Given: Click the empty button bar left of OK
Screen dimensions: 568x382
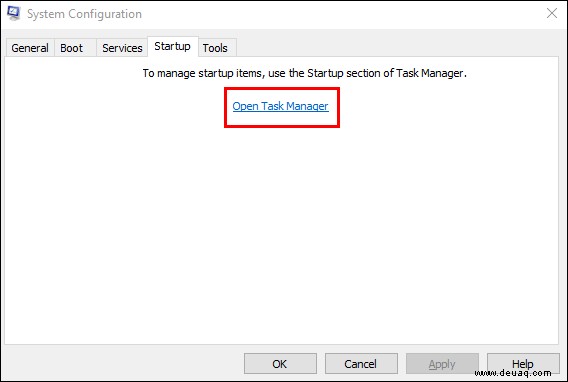Looking at the screenshot, I should 123,364.
